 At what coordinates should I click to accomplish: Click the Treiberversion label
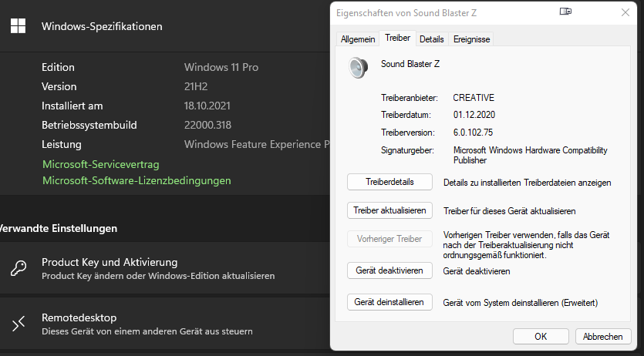408,133
